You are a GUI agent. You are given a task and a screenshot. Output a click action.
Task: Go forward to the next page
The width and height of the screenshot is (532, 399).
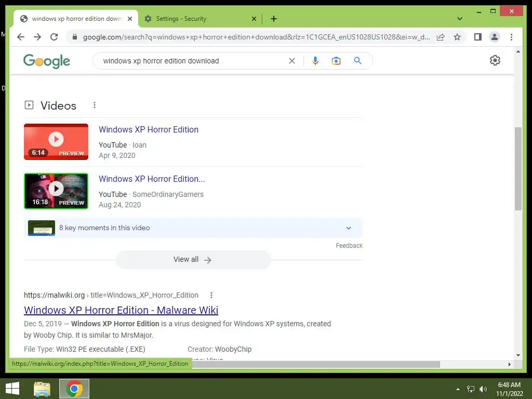37,37
